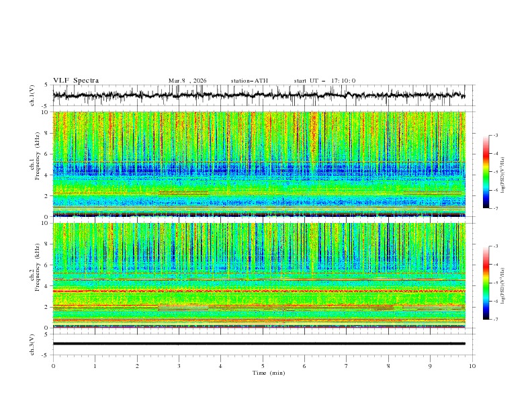Click the "8" kHz tick of ch.2 frequency axis
Screen dimensions: 532x411
pos(47,244)
